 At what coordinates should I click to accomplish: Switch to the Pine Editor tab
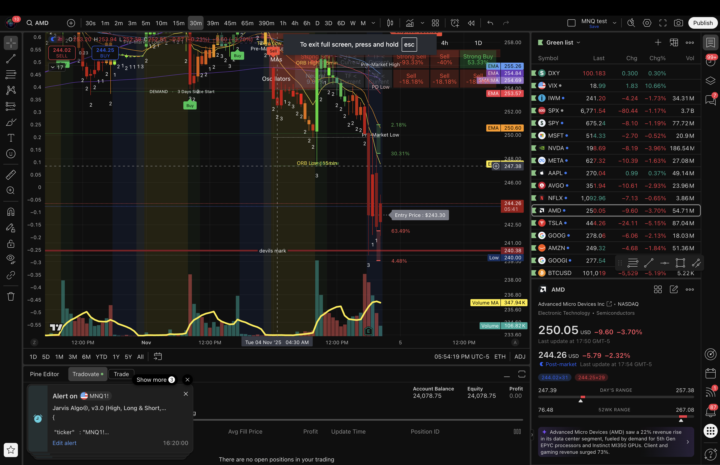[x=46, y=374]
